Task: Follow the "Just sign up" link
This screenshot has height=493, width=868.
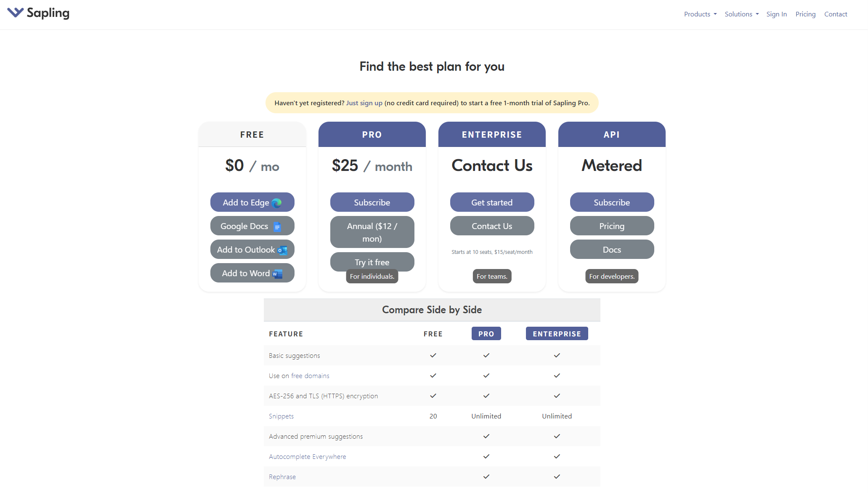Action: (x=364, y=103)
